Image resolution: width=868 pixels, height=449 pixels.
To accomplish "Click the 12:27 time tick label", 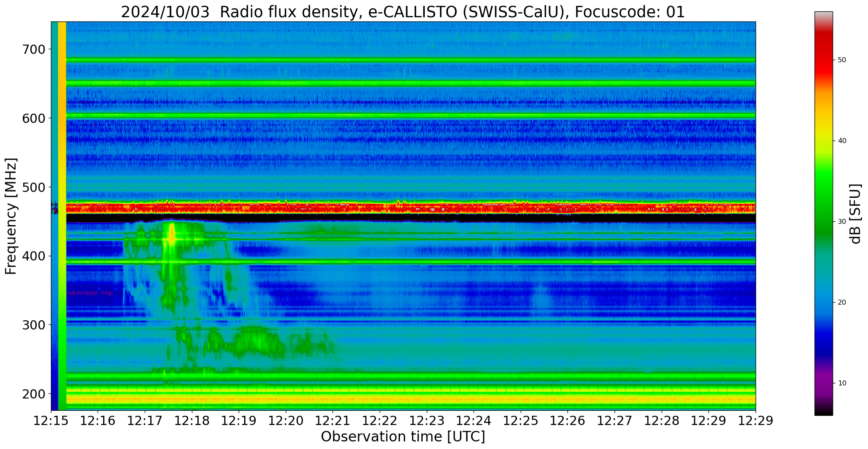I will click(615, 421).
